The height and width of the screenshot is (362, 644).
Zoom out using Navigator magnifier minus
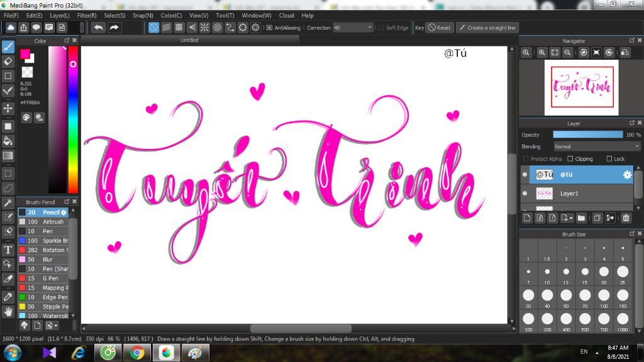pyautogui.click(x=568, y=53)
